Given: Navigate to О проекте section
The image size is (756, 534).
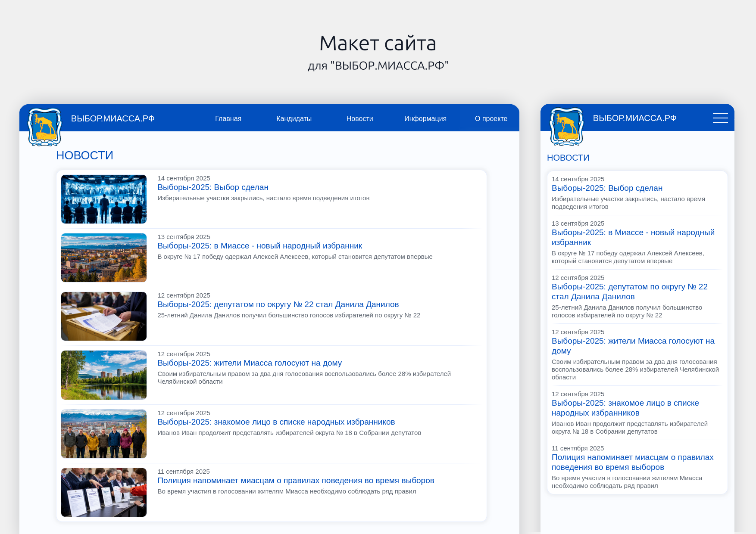Looking at the screenshot, I should coord(490,119).
